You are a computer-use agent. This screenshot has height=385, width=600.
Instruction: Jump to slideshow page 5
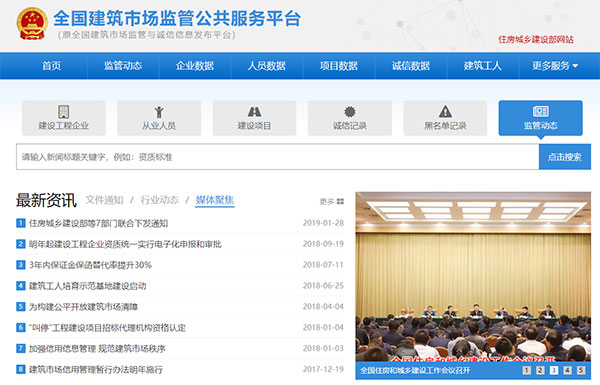click(581, 370)
